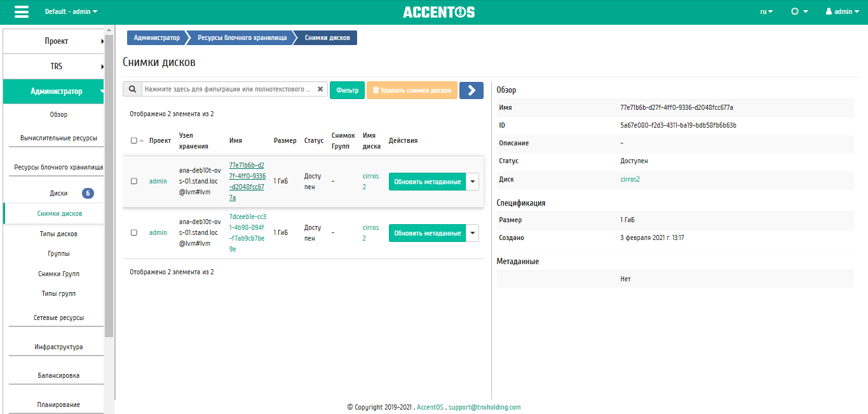Open the settings gear menu

(x=799, y=11)
